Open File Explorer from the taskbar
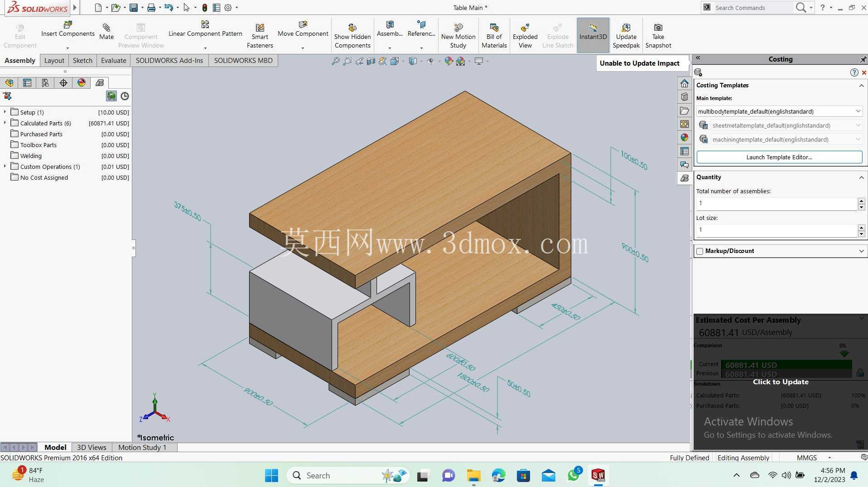 click(x=473, y=475)
